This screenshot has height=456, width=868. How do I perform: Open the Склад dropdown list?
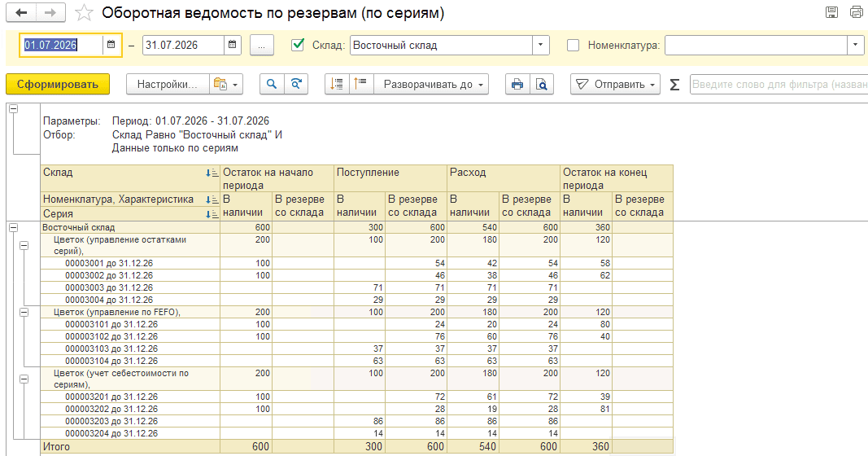pos(541,46)
